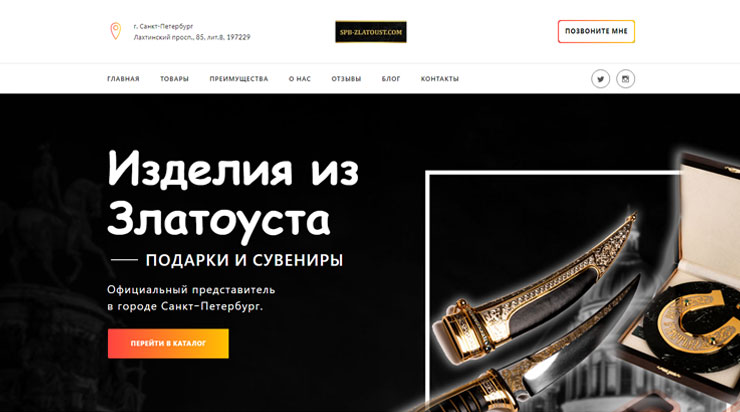Select Преимущества in the navigation bar
This screenshot has height=412, width=740.
click(239, 79)
